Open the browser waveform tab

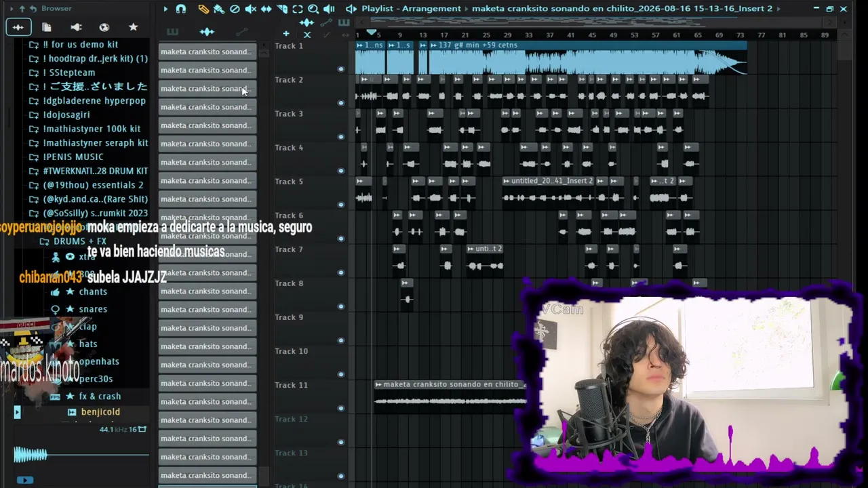click(18, 27)
